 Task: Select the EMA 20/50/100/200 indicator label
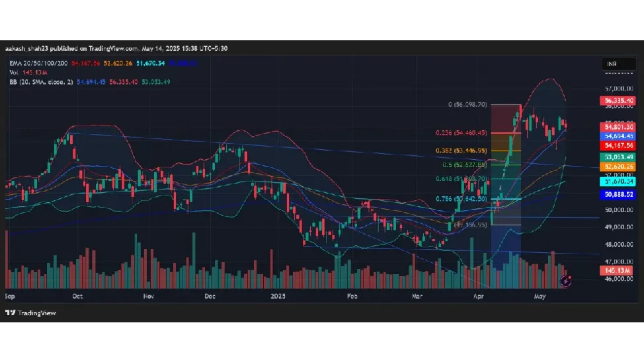[x=38, y=63]
